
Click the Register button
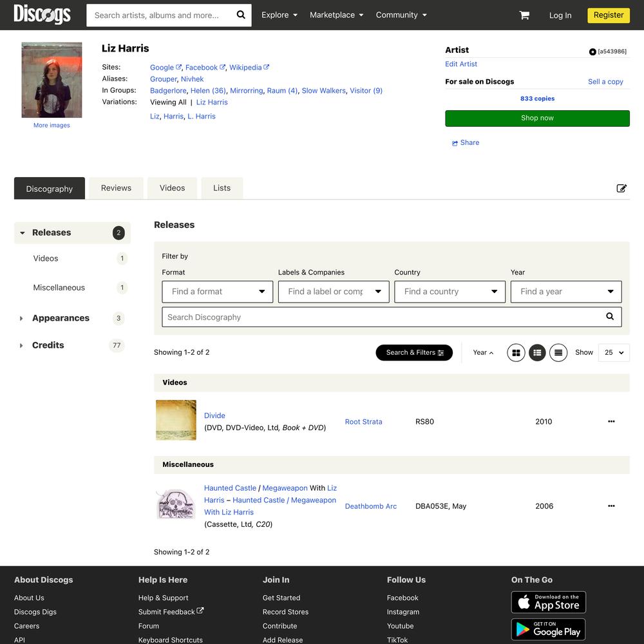609,15
